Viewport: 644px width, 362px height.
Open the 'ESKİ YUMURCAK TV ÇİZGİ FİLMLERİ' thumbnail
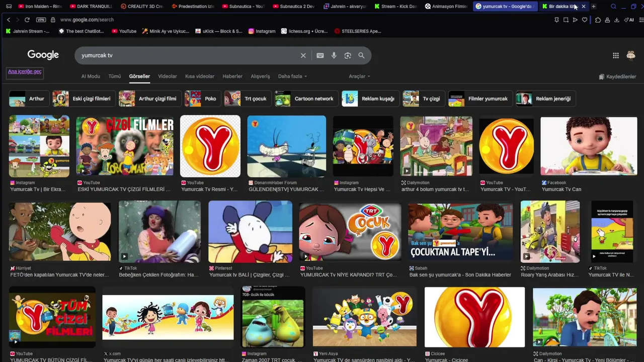point(125,146)
